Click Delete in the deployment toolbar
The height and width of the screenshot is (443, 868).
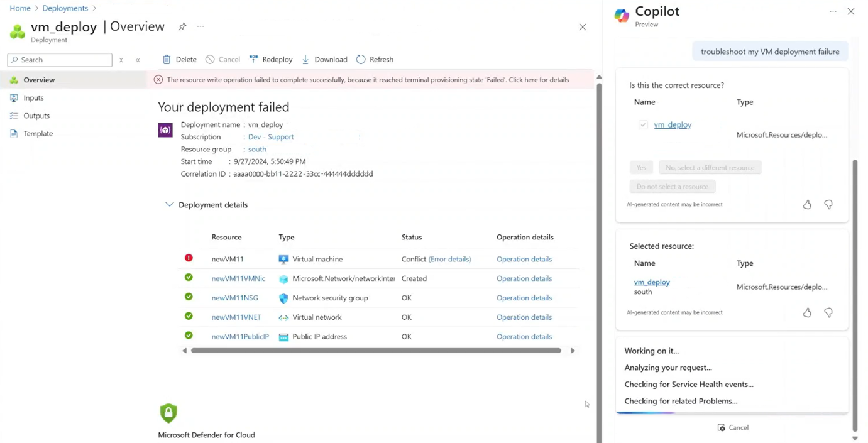[x=179, y=59]
